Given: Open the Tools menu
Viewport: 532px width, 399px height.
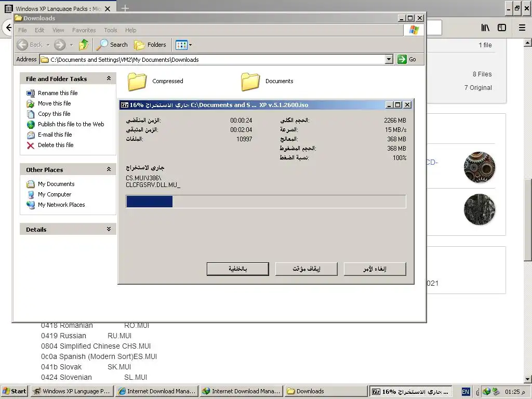Looking at the screenshot, I should point(111,30).
